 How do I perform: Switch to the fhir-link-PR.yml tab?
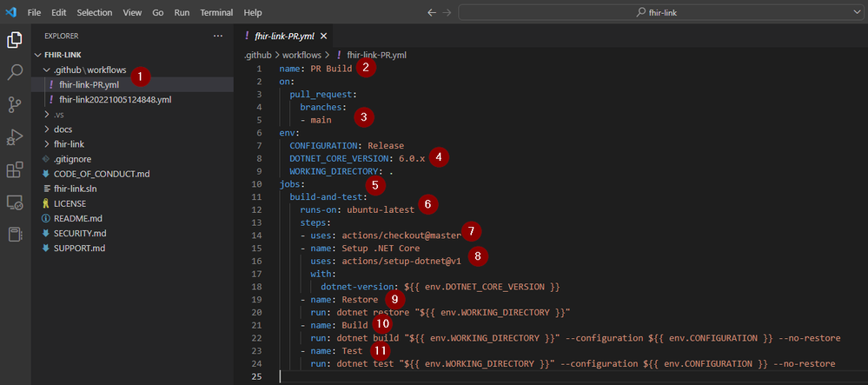[284, 36]
